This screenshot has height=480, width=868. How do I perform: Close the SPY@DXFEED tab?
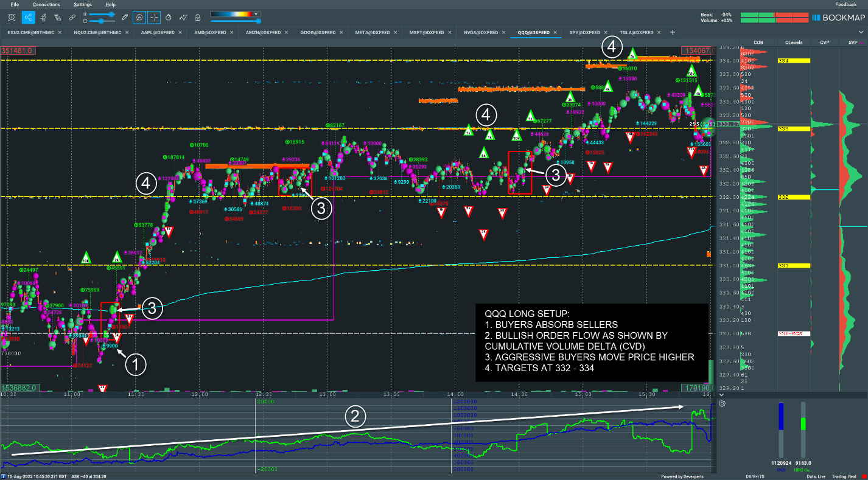pyautogui.click(x=604, y=32)
